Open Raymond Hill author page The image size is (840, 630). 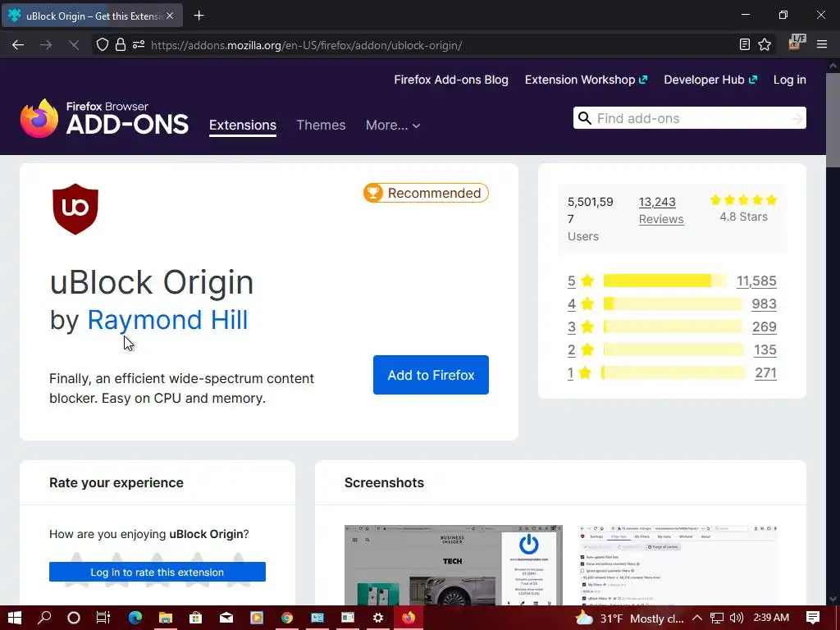167,320
